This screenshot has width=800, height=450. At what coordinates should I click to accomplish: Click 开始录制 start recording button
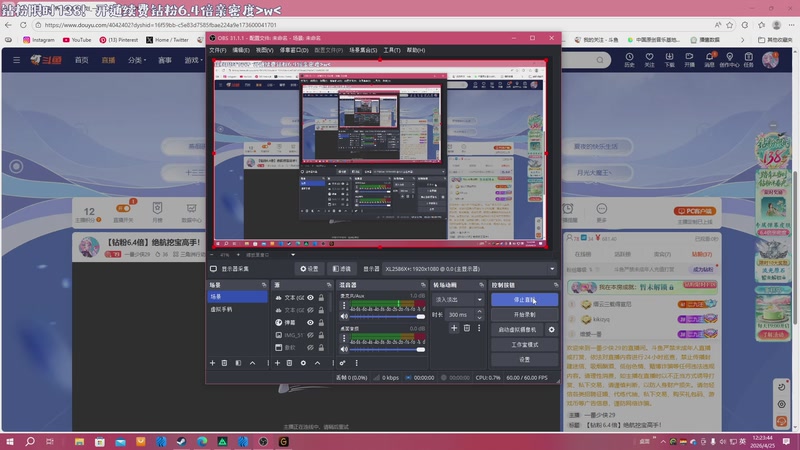tap(524, 314)
